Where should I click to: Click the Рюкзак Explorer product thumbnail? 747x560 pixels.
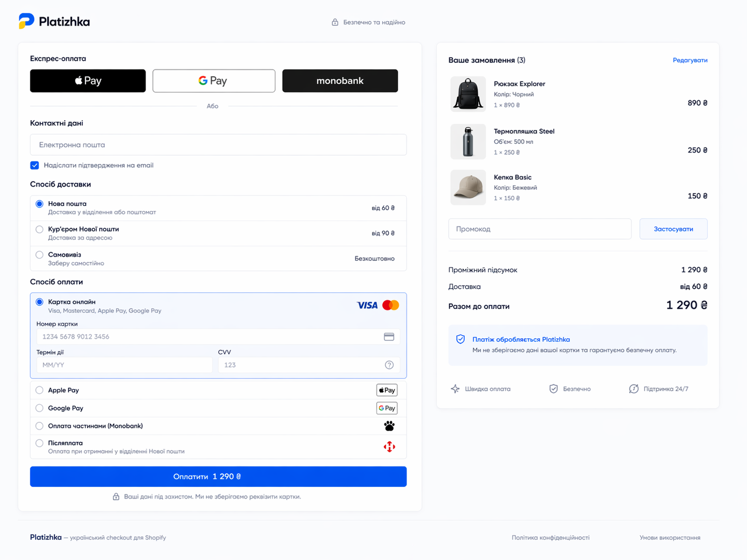[x=468, y=94]
